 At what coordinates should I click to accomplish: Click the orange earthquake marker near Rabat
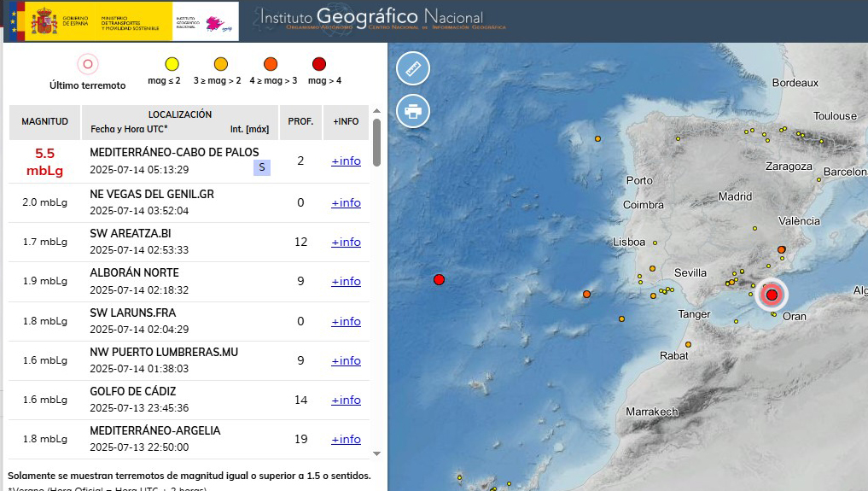click(x=688, y=345)
